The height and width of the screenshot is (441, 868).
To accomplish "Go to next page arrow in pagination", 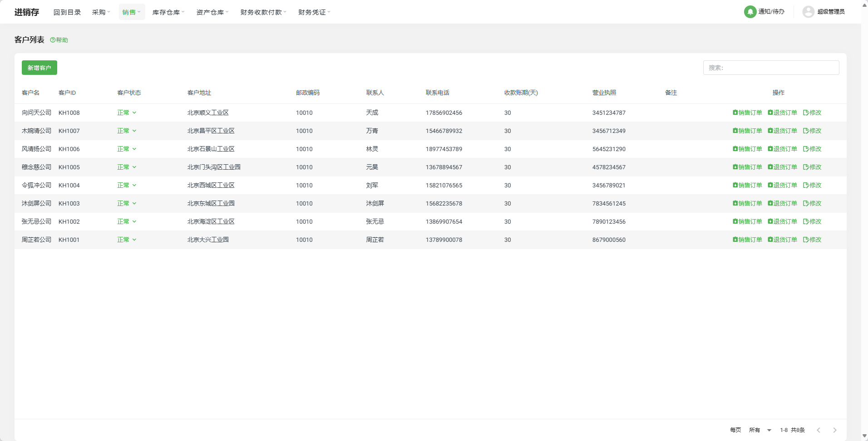I will [834, 430].
